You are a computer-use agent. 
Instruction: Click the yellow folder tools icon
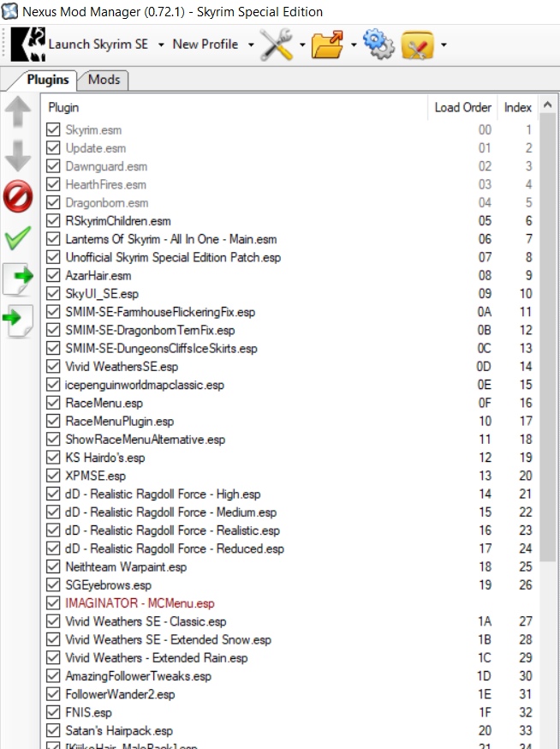(418, 45)
